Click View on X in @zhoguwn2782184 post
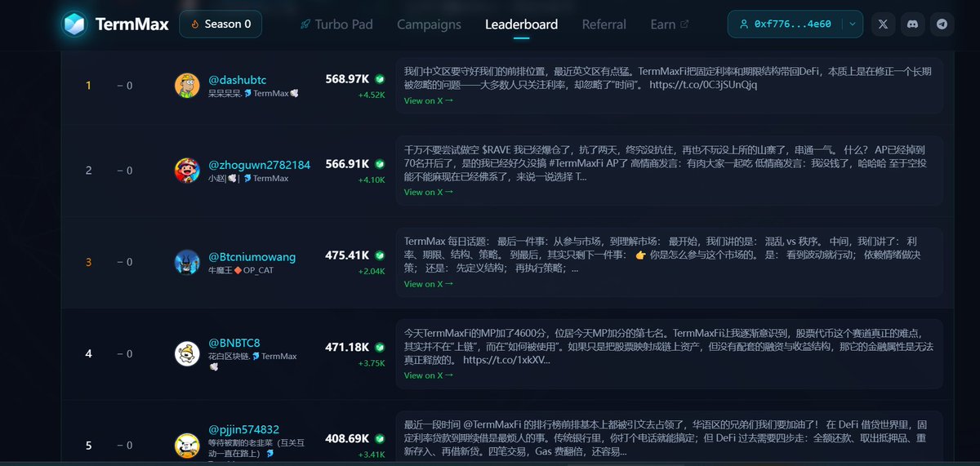 pos(429,193)
